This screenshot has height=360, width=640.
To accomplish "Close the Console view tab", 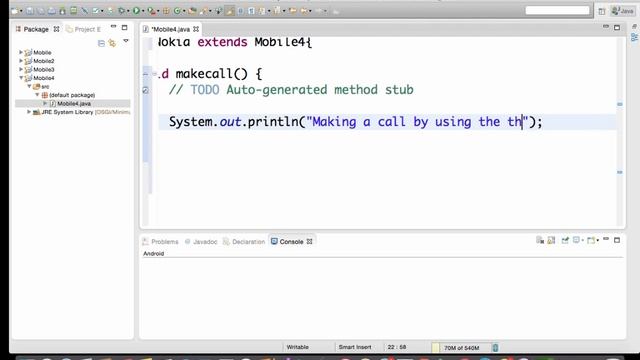I will click(x=309, y=242).
